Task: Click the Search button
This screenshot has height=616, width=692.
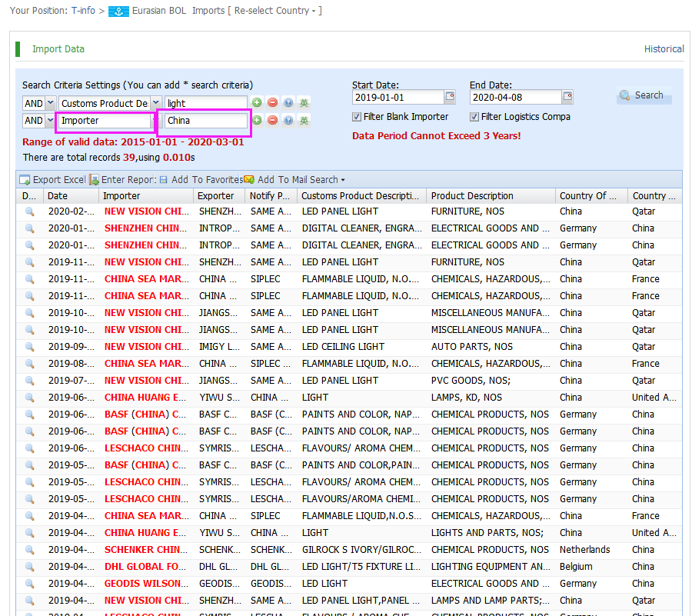Action: coord(643,96)
